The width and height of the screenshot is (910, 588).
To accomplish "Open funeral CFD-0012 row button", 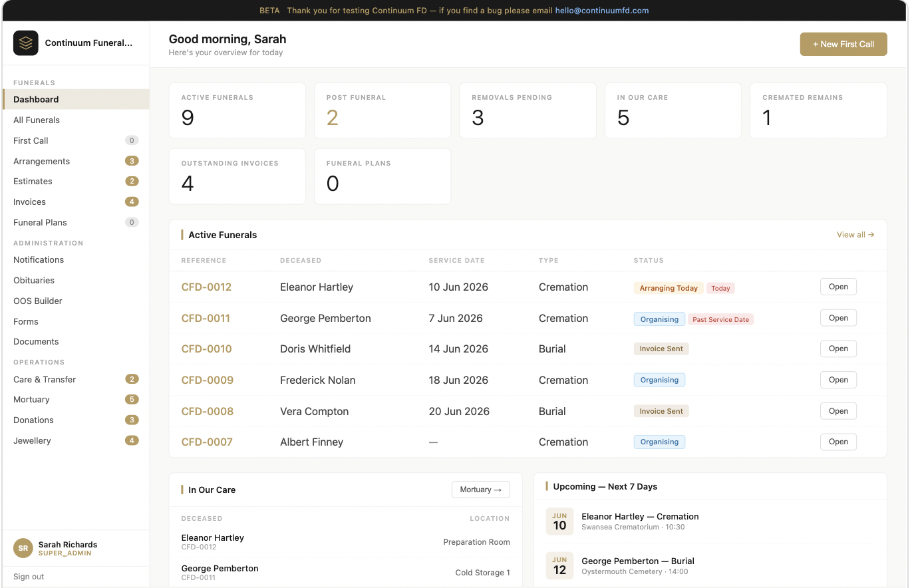I will point(838,287).
